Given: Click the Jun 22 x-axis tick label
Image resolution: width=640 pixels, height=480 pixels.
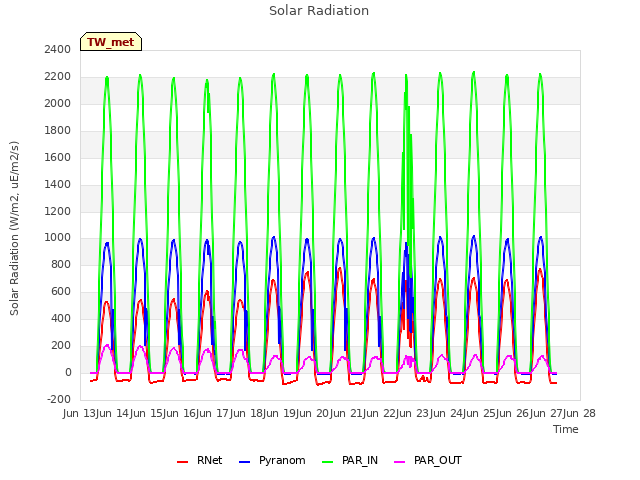Looking at the screenshot, I should coord(381,413).
